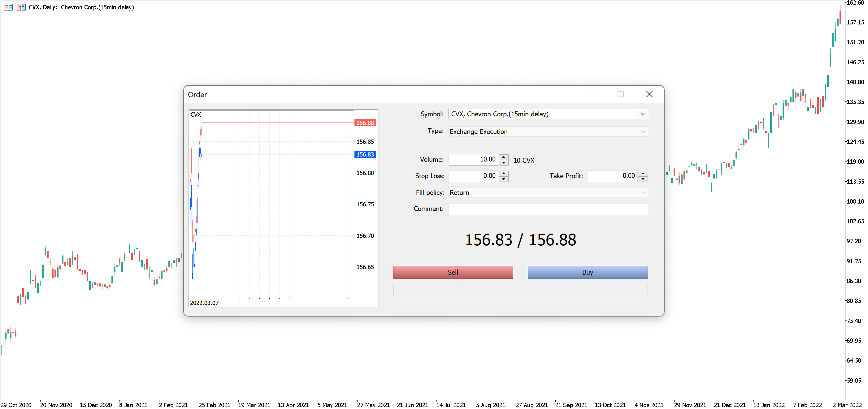The width and height of the screenshot is (868, 409).
Task: Lower Take Profit with the down arrow
Action: pyautogui.click(x=643, y=179)
